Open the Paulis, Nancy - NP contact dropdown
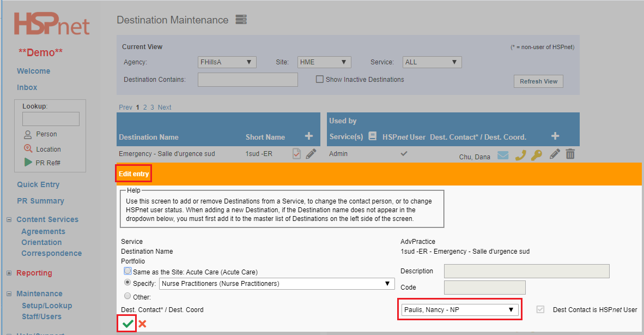The height and width of the screenshot is (335, 644). point(460,310)
